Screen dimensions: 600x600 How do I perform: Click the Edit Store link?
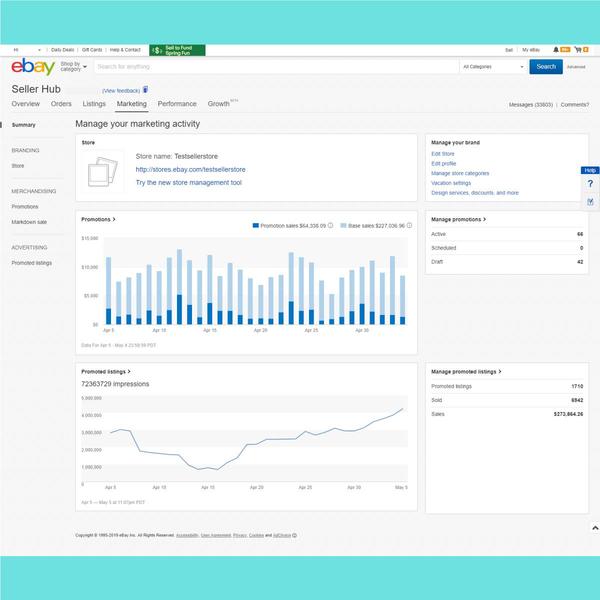click(x=443, y=154)
